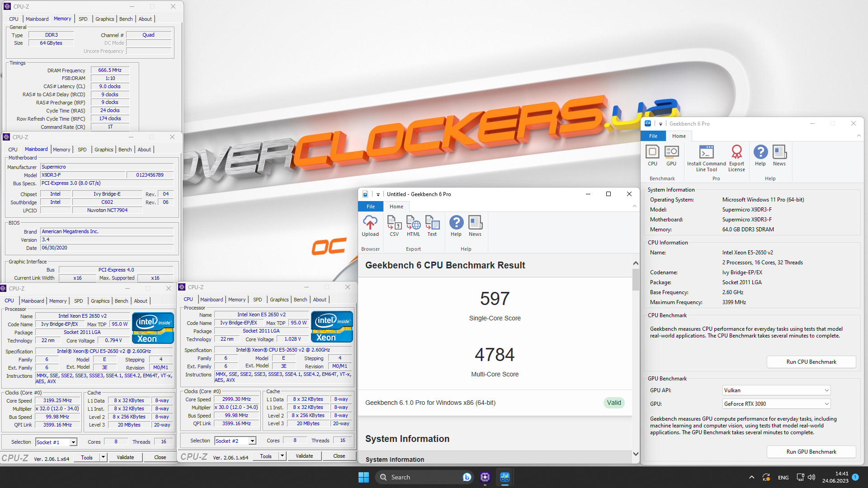Click ENG language indicator on taskbar
The width and height of the screenshot is (868, 488).
(783, 478)
